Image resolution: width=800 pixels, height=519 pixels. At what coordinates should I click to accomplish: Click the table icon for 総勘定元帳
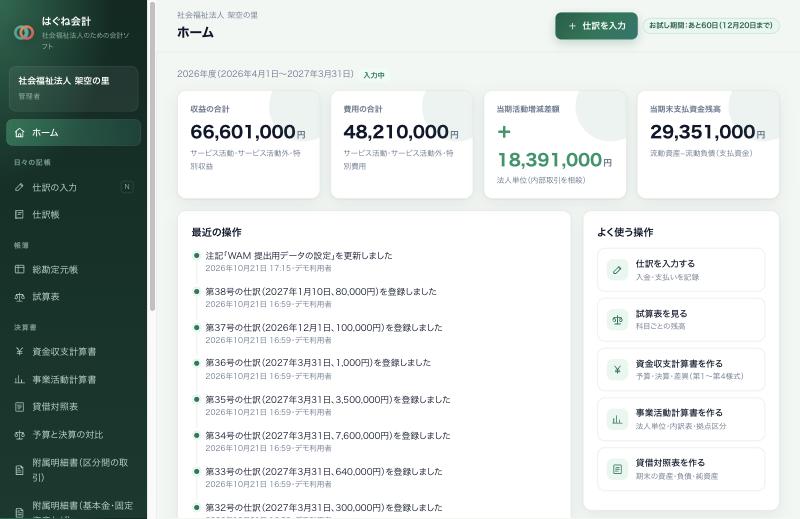point(19,269)
